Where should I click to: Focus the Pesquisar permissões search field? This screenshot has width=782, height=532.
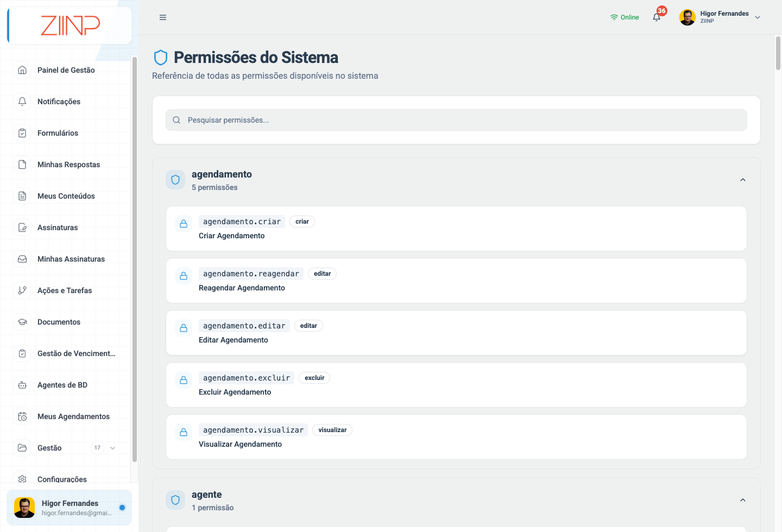456,120
